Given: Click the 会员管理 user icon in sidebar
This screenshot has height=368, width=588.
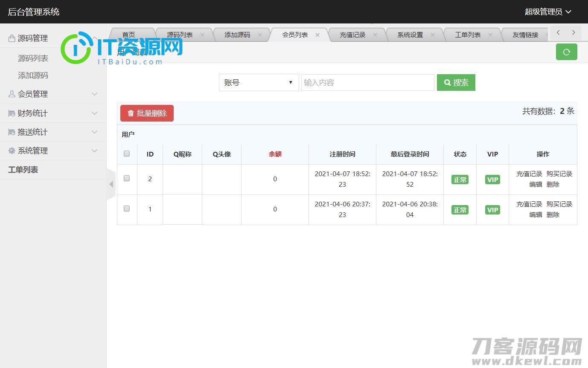Looking at the screenshot, I should click(12, 94).
